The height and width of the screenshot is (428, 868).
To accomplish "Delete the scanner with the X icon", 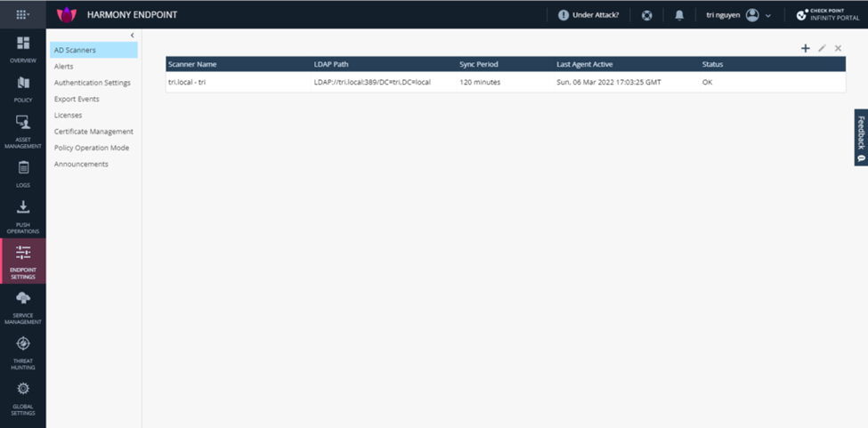I will click(838, 49).
